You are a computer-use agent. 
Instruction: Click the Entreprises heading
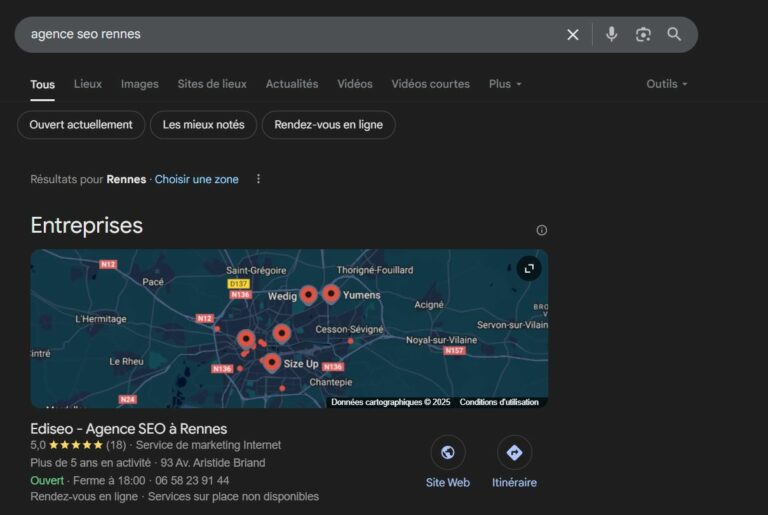tap(87, 226)
